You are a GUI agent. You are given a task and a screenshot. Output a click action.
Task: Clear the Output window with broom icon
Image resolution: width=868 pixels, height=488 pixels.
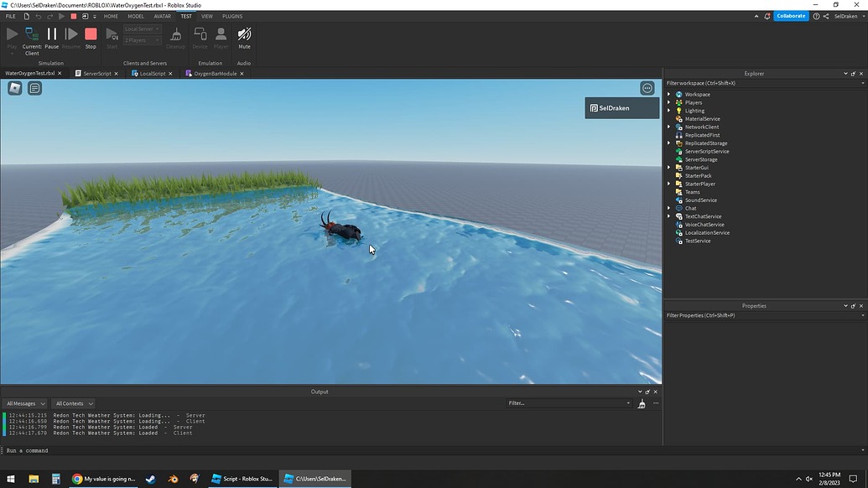point(641,402)
